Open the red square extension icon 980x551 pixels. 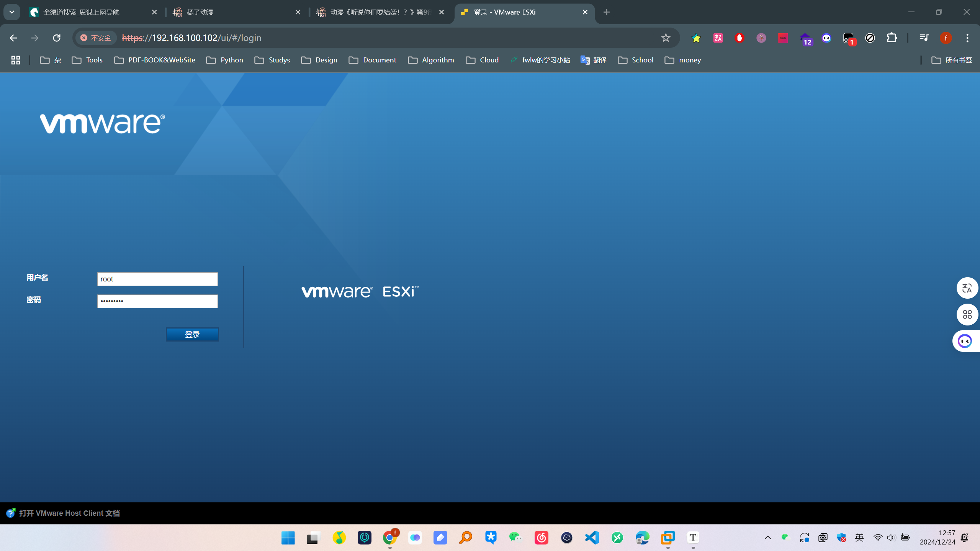[783, 38]
